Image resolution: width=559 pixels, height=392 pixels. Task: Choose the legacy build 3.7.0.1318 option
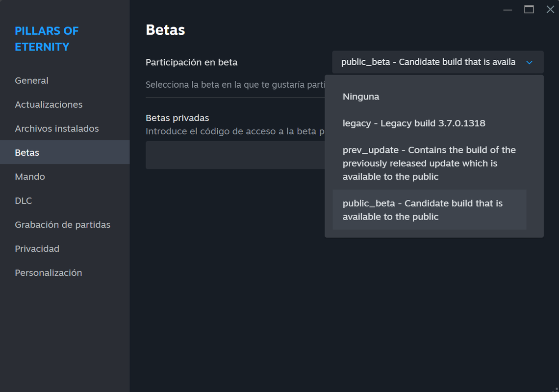[414, 123]
